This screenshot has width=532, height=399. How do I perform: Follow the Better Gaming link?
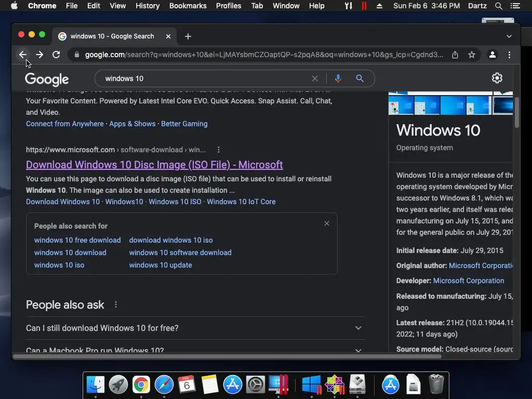pos(184,124)
